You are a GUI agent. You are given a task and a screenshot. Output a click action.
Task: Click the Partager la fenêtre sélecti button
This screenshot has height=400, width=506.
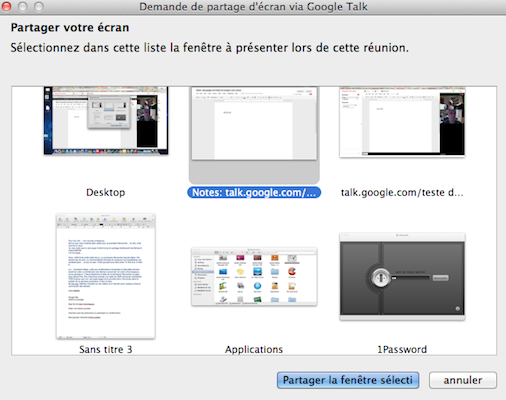click(348, 380)
